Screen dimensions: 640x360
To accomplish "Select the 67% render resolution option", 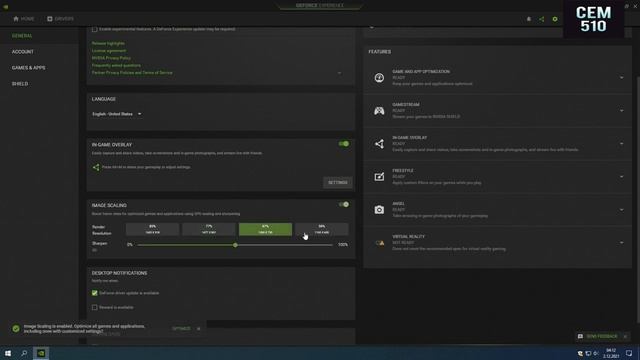I will pos(265,229).
